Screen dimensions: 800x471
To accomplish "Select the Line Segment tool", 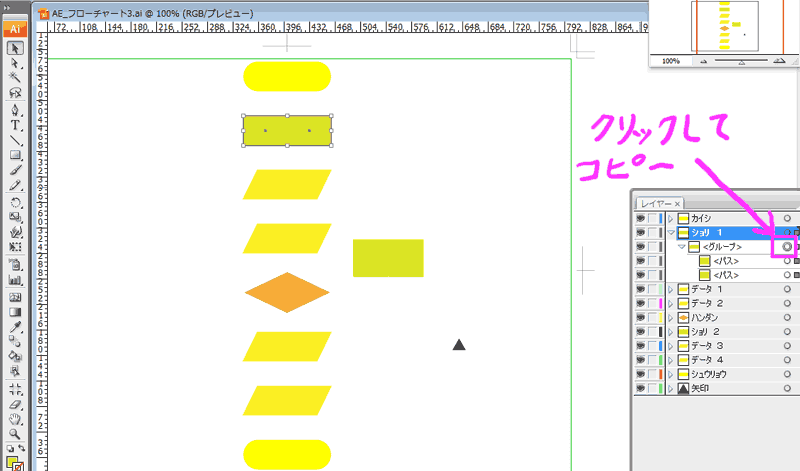I will 15,140.
